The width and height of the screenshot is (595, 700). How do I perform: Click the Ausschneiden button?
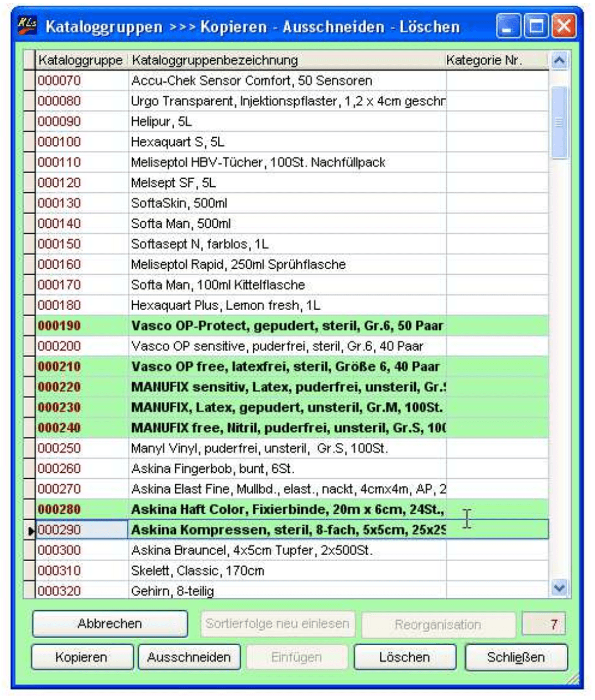coord(189,657)
